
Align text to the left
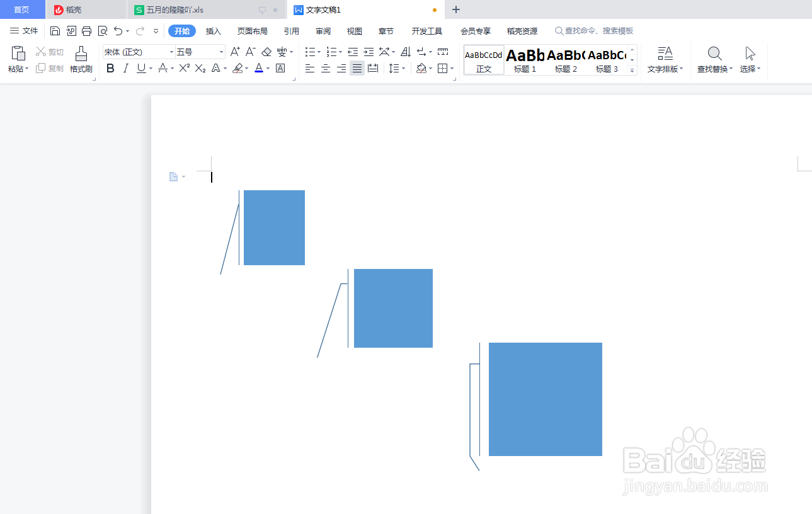click(310, 68)
